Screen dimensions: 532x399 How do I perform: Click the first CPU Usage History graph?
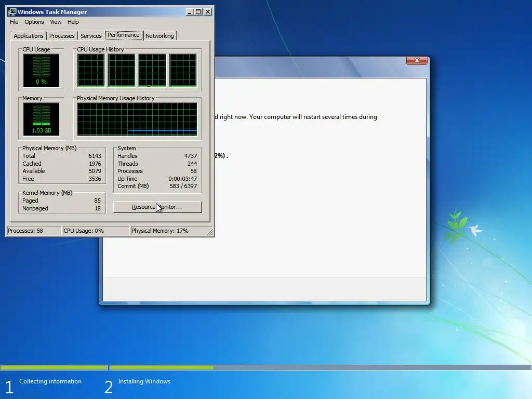[91, 71]
